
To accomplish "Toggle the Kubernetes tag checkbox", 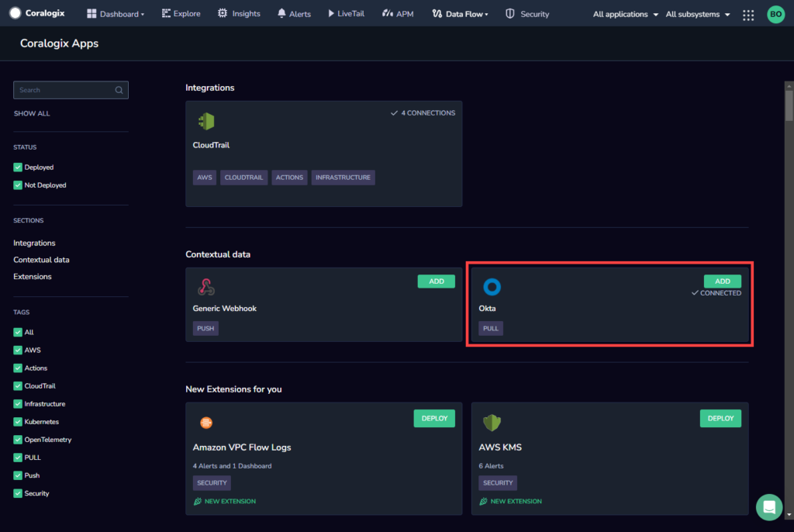I will 18,422.
